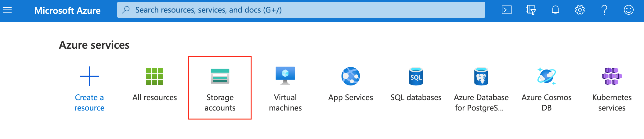Select the Storage accounts icon

220,76
